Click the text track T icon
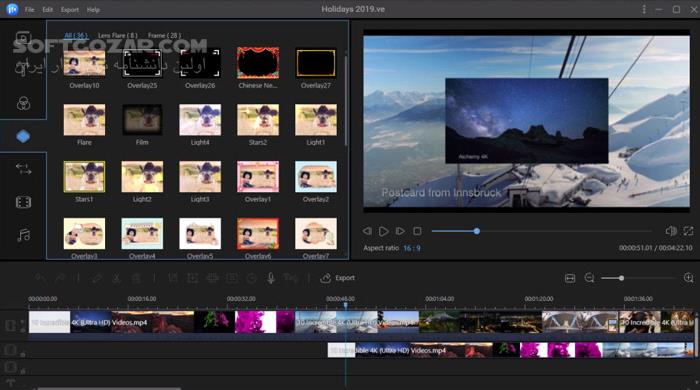The width and height of the screenshot is (700, 390). (10, 382)
